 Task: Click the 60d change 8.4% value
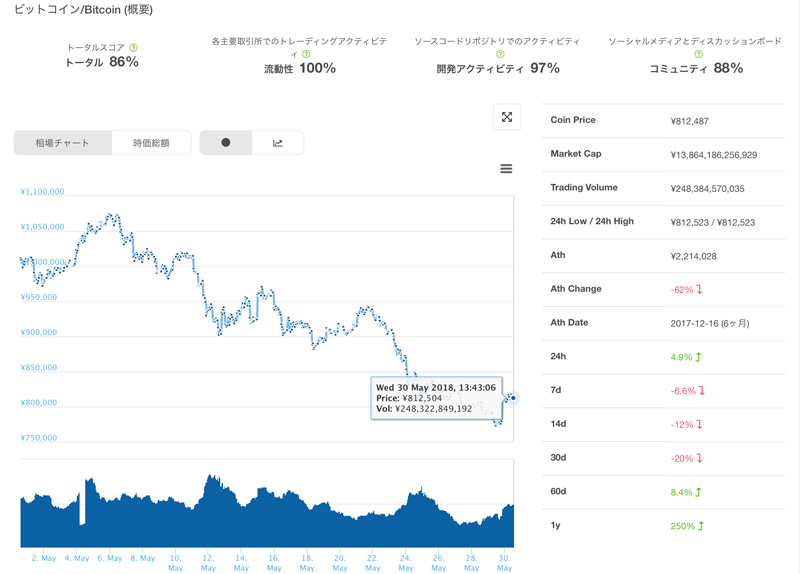point(686,492)
